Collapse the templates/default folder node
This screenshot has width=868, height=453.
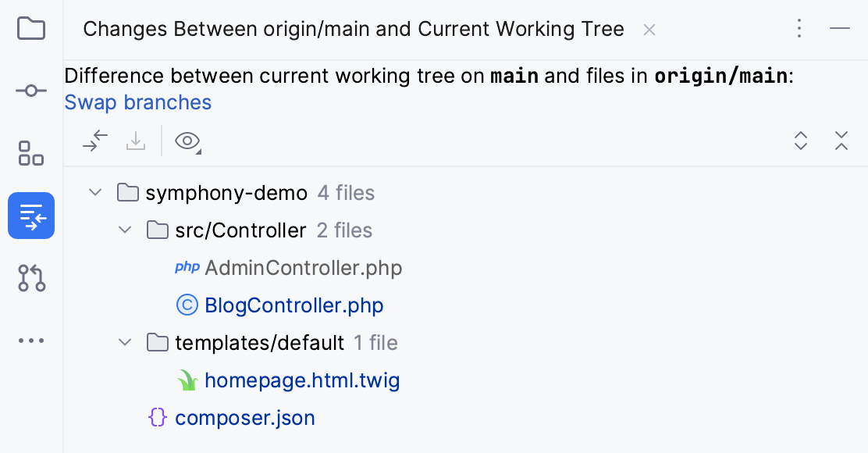(124, 342)
